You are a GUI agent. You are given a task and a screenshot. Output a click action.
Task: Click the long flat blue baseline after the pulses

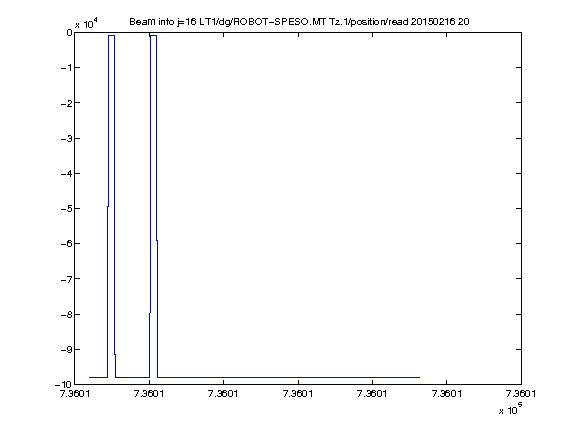288,377
